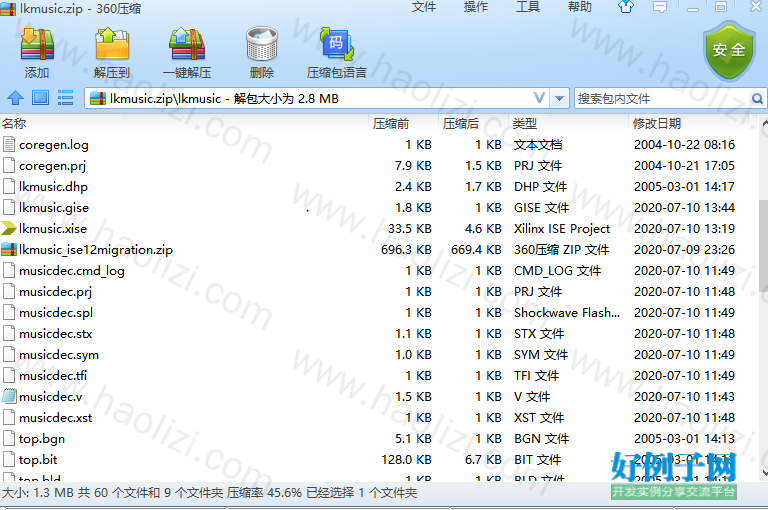Select the lkmusic.xise Xilinx project icon
Viewport: 768px width, 510px height.
(9, 228)
